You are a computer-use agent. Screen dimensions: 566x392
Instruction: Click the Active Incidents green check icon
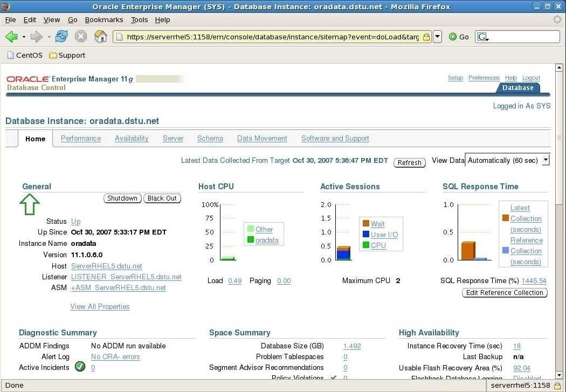(80, 367)
